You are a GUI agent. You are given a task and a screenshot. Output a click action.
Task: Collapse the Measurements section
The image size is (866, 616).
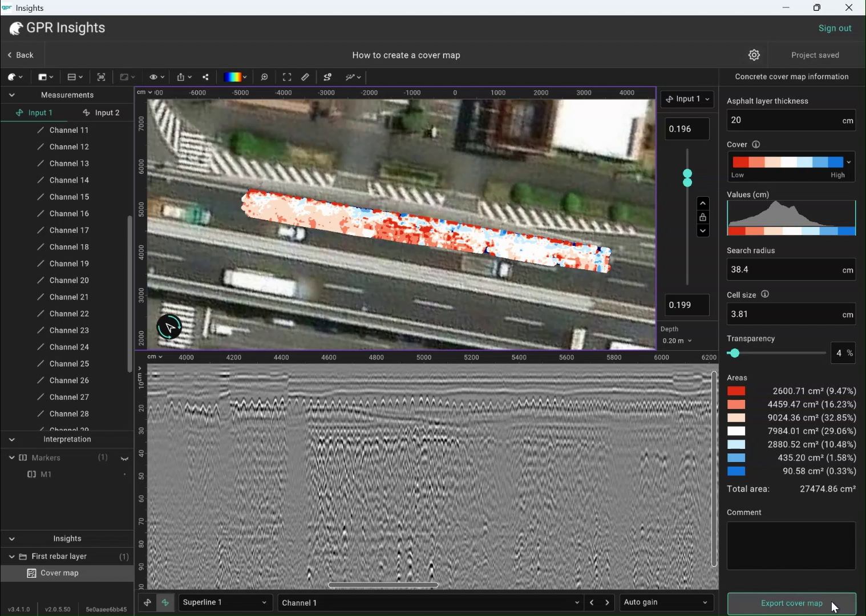(12, 95)
